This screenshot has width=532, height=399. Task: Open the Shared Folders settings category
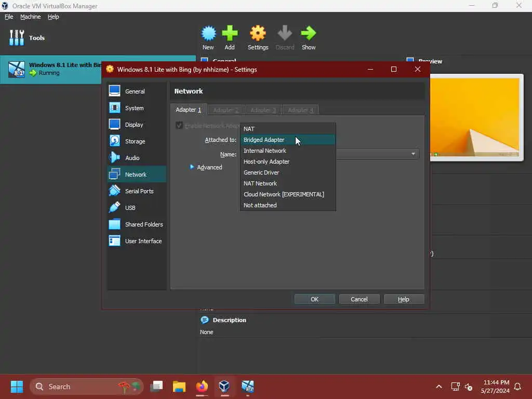pos(137,224)
